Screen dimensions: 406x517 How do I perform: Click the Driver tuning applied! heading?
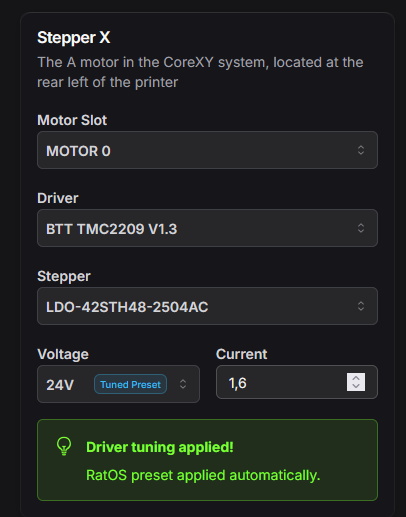(x=160, y=447)
